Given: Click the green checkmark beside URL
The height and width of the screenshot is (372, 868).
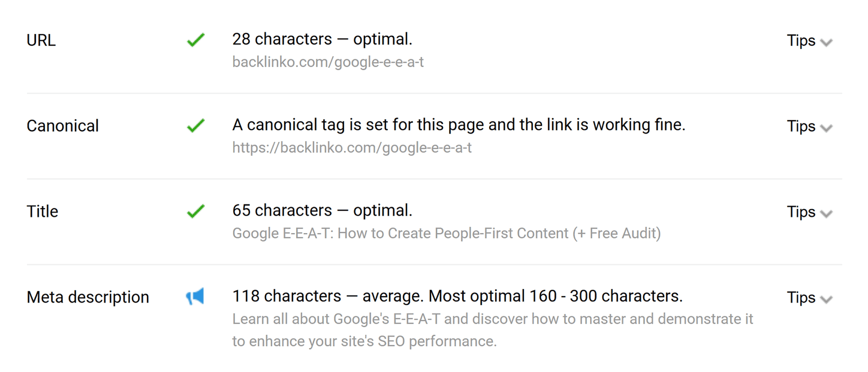Looking at the screenshot, I should tap(196, 40).
